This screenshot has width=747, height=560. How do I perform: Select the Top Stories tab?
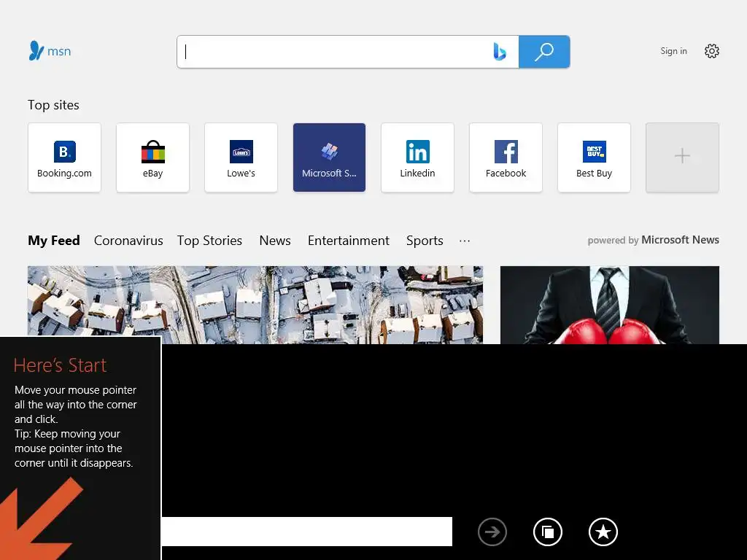click(209, 241)
